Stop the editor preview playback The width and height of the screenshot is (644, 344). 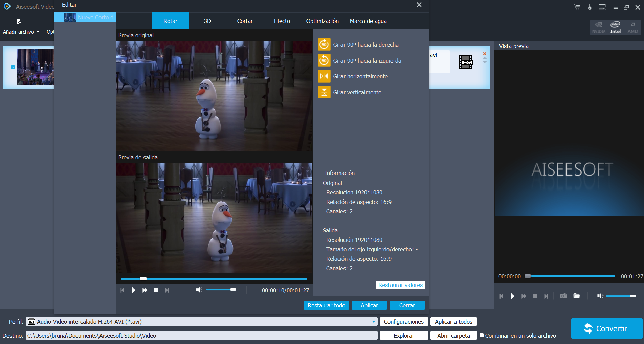(156, 290)
